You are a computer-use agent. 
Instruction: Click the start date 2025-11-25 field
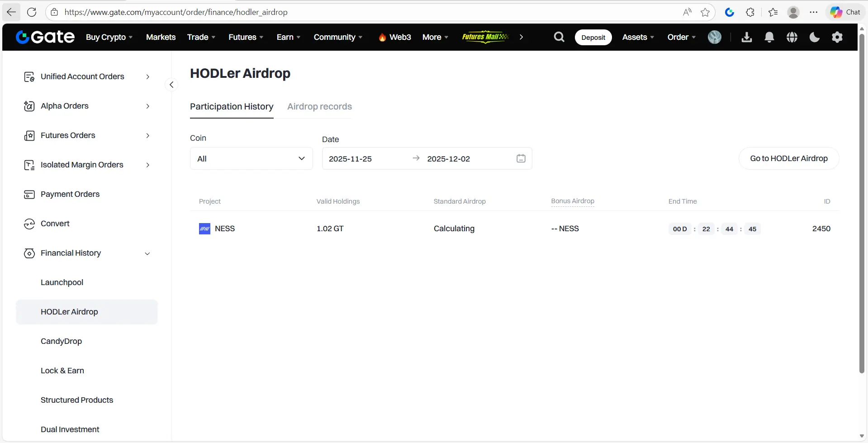350,159
